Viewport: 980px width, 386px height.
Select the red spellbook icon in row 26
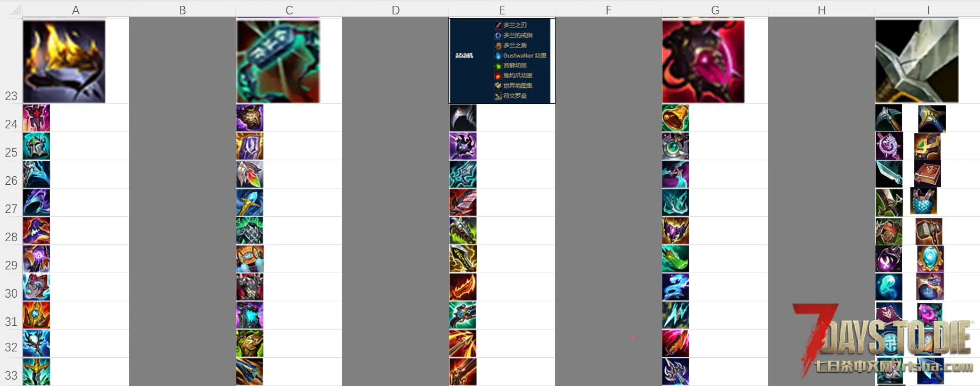tap(927, 174)
